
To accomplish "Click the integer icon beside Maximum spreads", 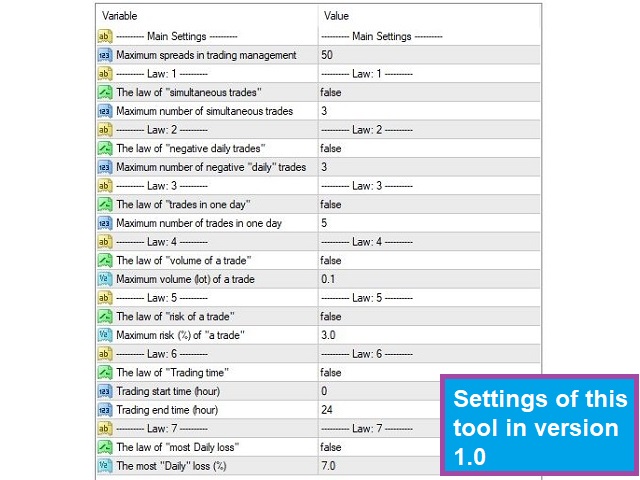I will coord(105,55).
